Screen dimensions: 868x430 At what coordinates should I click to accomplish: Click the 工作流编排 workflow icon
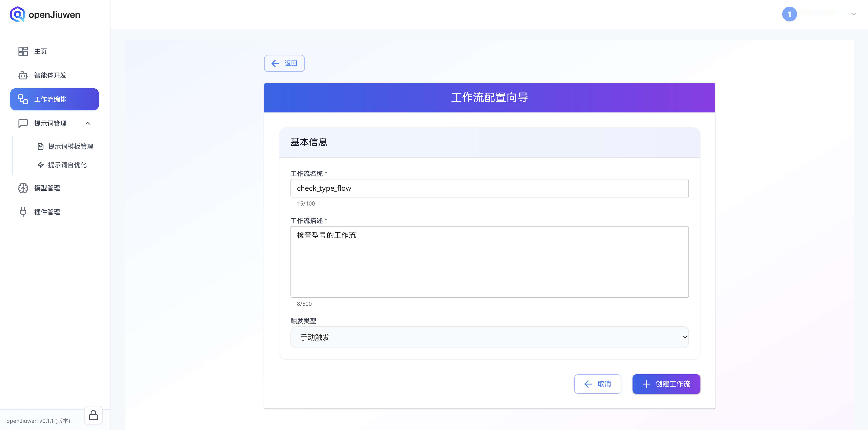coord(23,99)
